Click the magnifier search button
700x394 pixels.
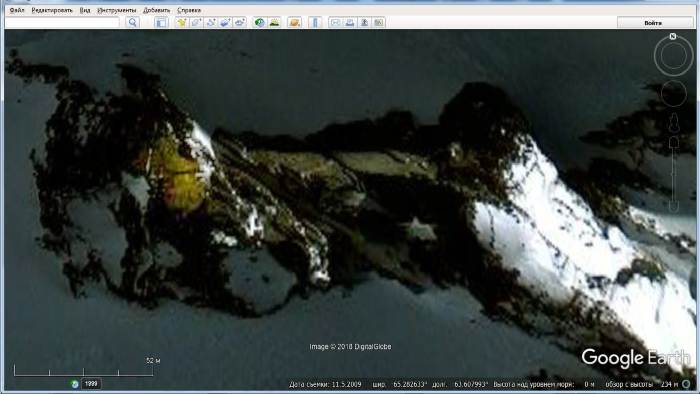point(132,22)
